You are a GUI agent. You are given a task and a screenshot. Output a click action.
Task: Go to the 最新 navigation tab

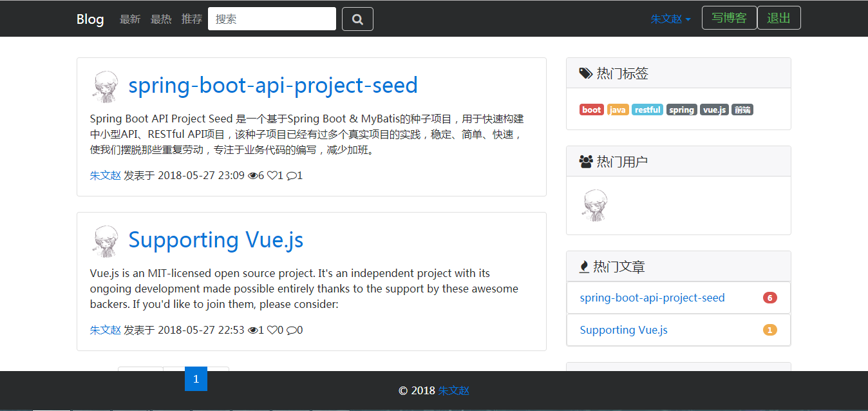[x=130, y=19]
